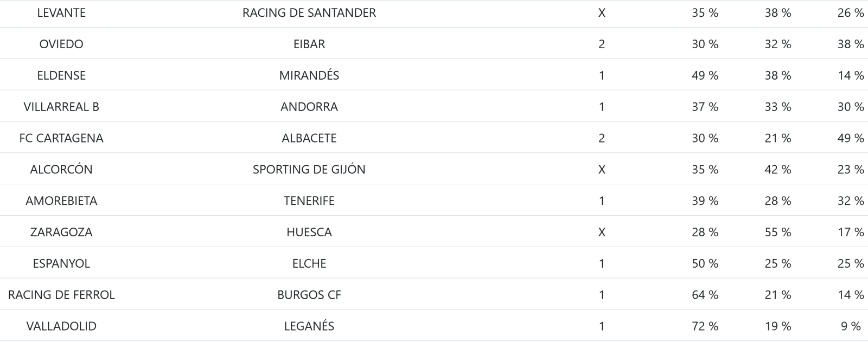Select prediction 1 for ELDENSE match
This screenshot has width=868, height=342.
click(602, 75)
